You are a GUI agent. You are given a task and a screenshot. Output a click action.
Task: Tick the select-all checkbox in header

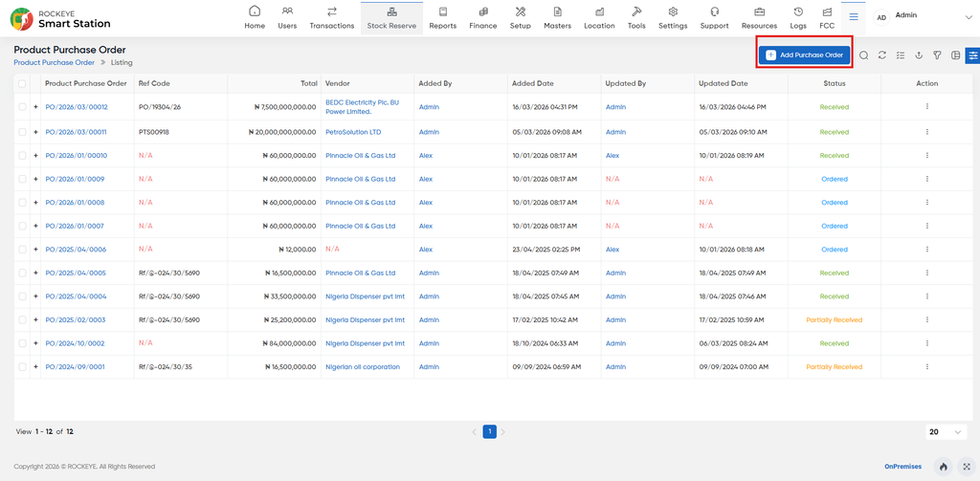click(x=22, y=83)
